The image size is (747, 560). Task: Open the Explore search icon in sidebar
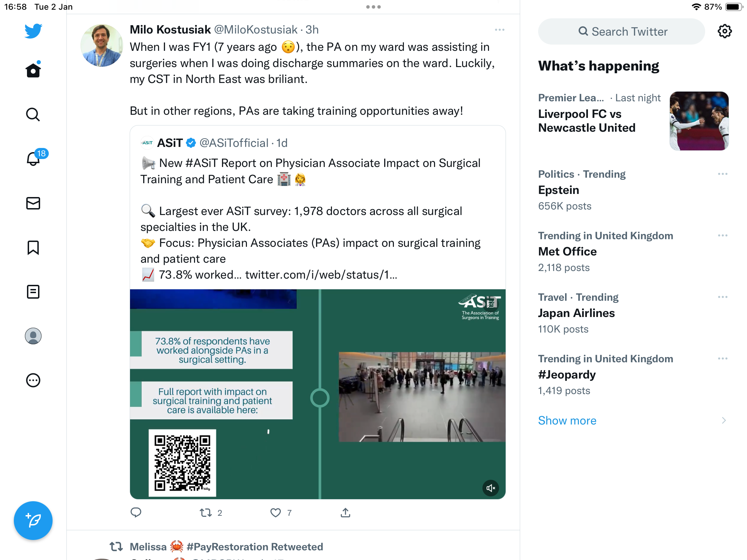coord(33,114)
